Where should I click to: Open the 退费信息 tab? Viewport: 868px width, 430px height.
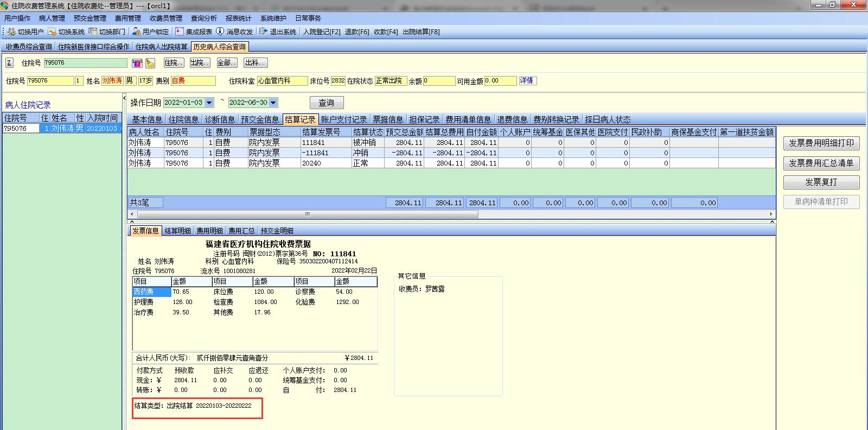[x=512, y=119]
